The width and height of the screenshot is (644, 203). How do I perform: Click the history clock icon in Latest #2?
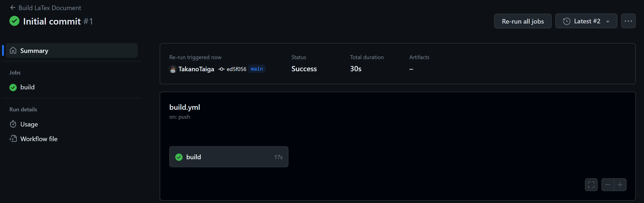tap(567, 21)
